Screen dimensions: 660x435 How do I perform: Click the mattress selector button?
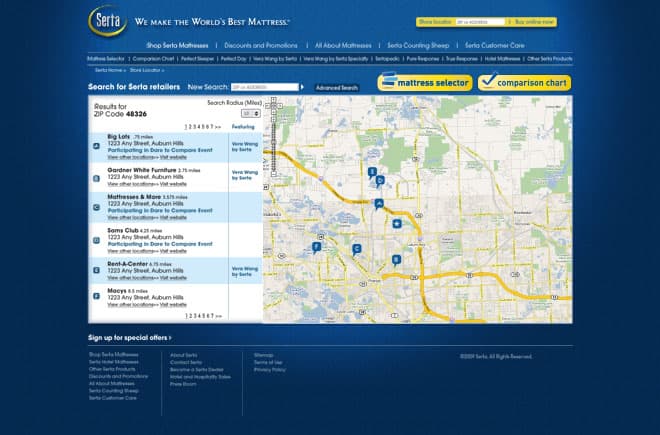tap(425, 83)
